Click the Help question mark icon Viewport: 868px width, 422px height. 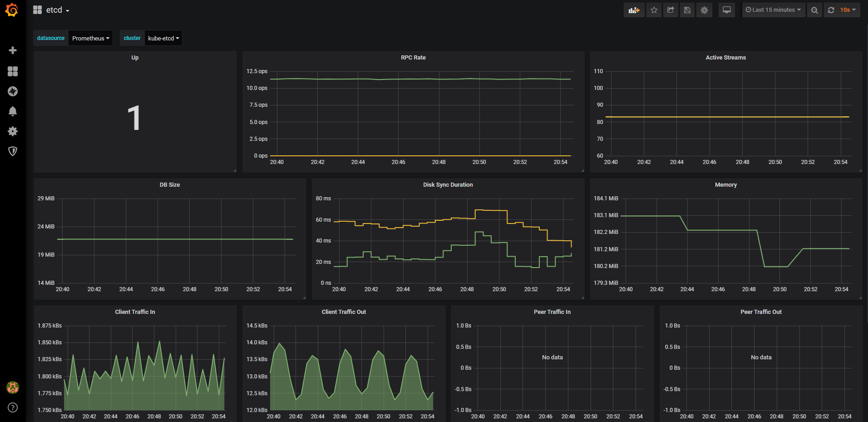(13, 407)
